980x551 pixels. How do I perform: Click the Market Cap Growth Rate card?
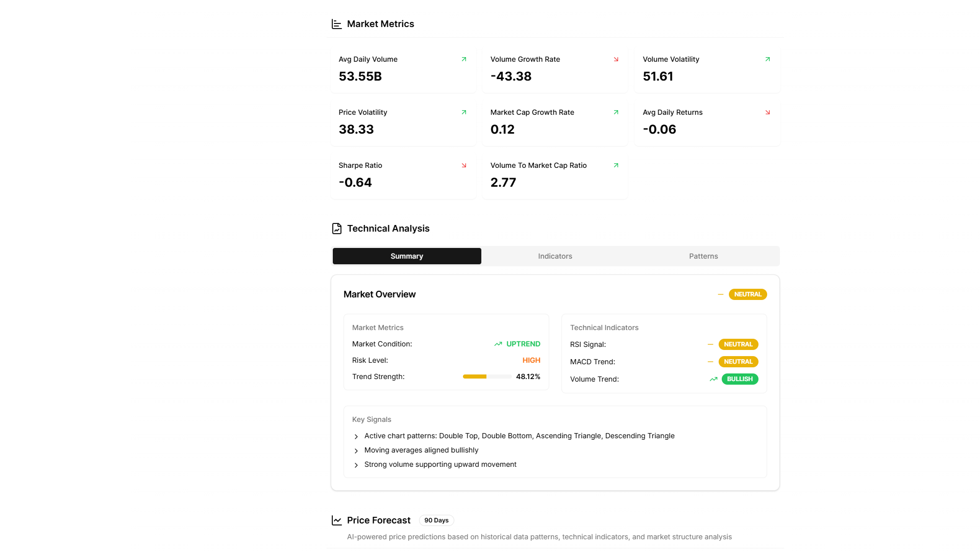[x=555, y=122]
